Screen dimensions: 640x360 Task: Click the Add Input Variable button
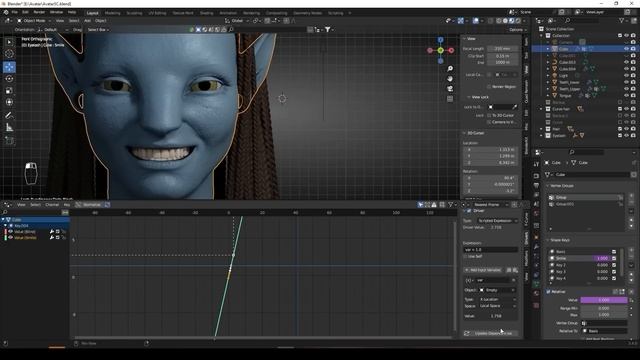(x=482, y=270)
